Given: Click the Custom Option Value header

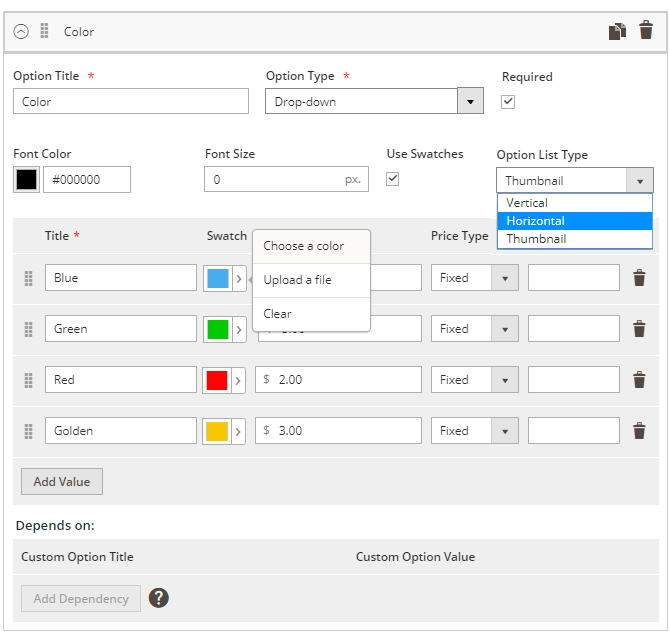Looking at the screenshot, I should coord(415,557).
